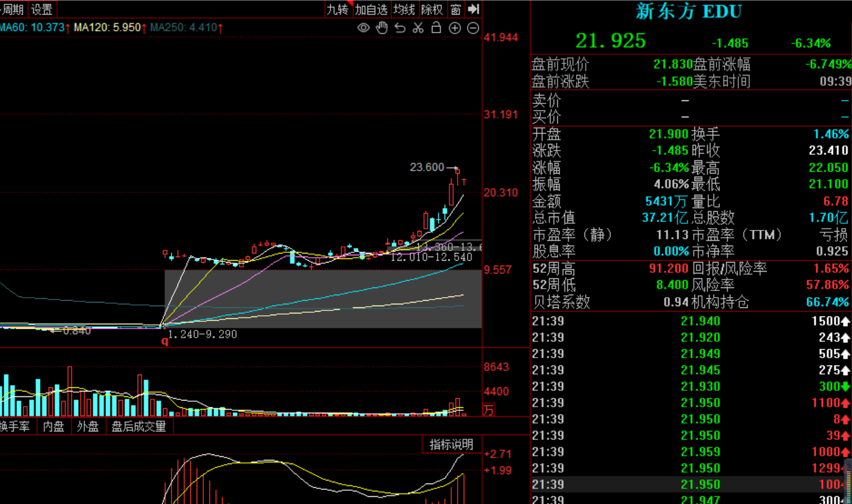Collapse side panel with arrow-to-bar icon

click(474, 9)
